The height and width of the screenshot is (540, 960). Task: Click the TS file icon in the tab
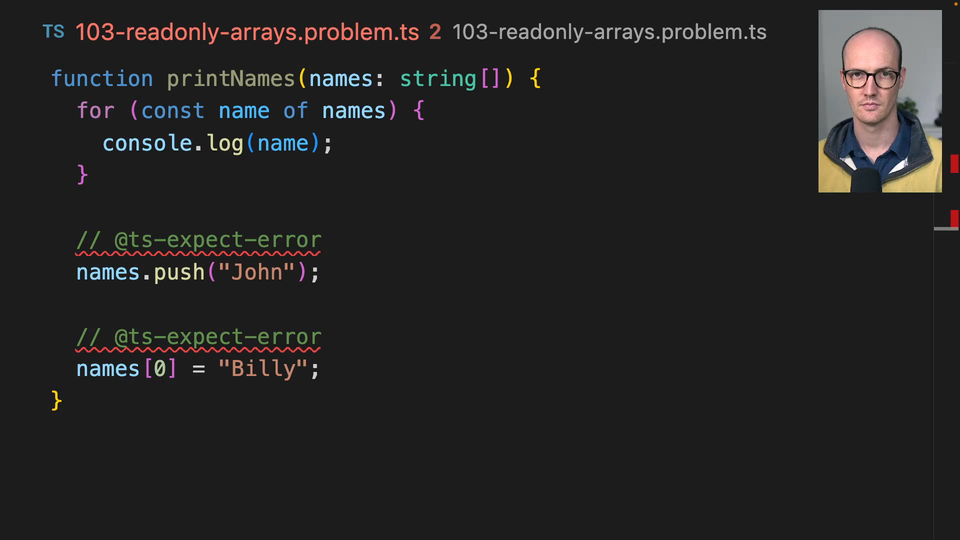tap(53, 32)
